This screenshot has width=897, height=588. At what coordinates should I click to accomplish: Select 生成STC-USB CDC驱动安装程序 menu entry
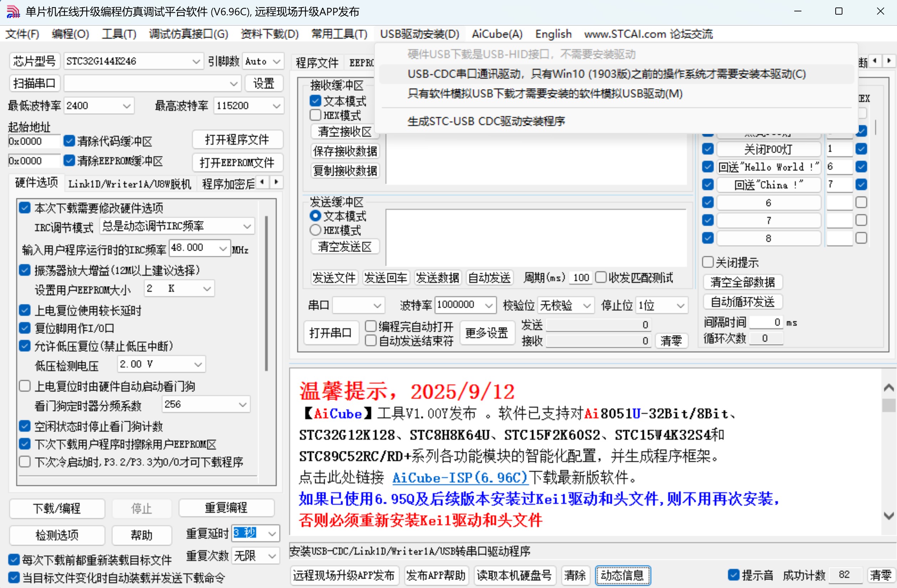[x=486, y=121]
